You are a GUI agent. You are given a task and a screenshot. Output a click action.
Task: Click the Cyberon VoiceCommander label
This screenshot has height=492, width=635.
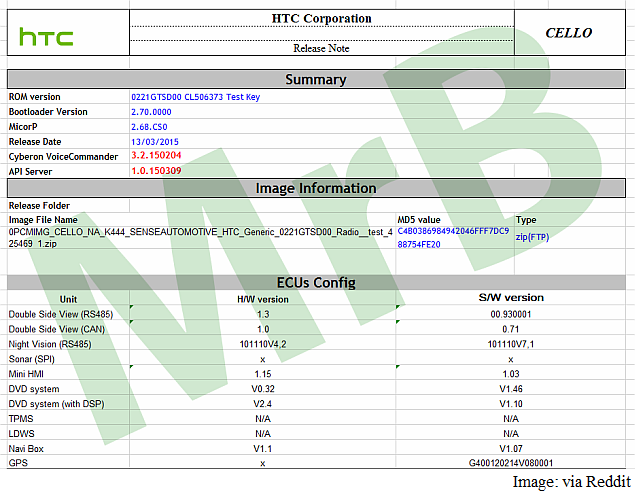[63, 157]
